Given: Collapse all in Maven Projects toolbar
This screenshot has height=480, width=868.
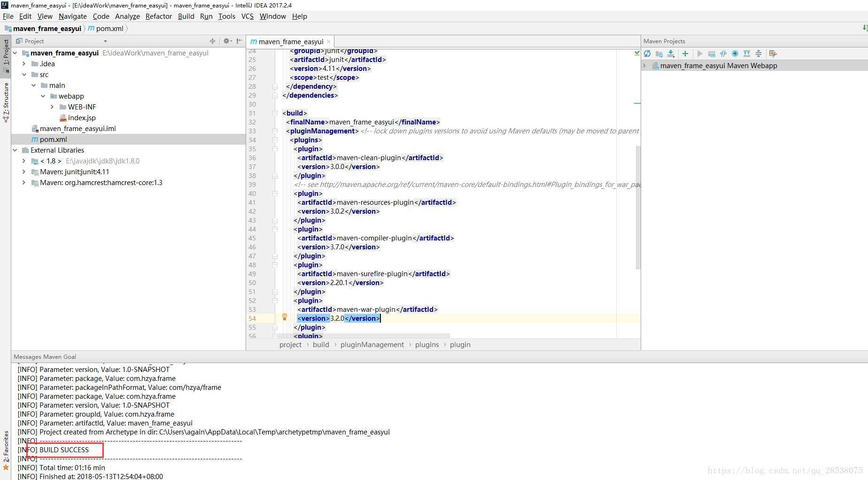Looking at the screenshot, I should click(x=758, y=54).
